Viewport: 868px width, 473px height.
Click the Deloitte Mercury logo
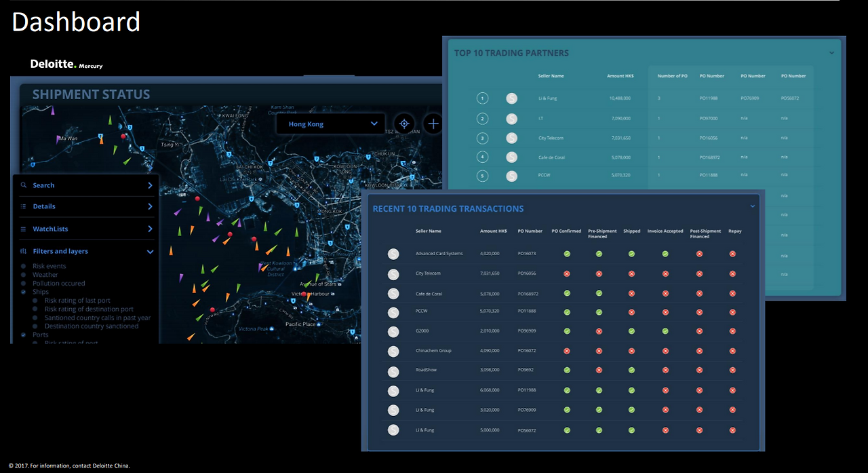(65, 64)
